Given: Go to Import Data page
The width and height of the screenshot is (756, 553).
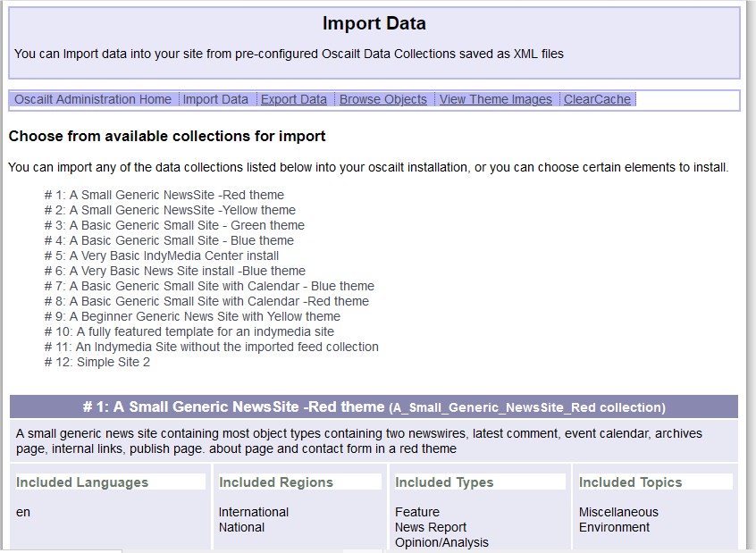Looking at the screenshot, I should click(215, 99).
